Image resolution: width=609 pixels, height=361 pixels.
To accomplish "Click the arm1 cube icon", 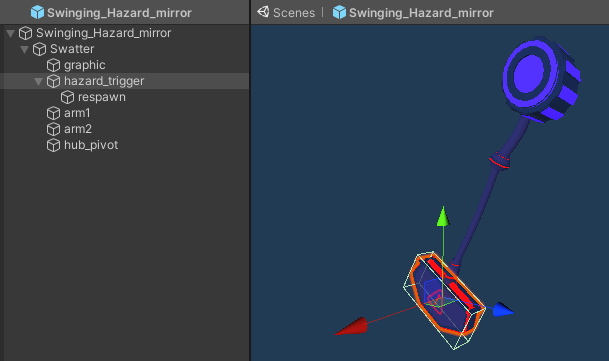I will tap(53, 113).
